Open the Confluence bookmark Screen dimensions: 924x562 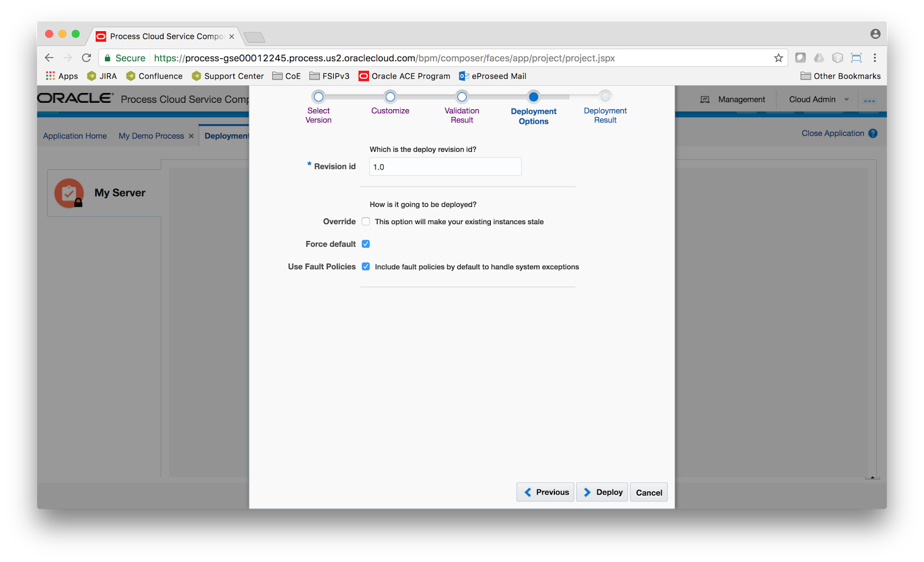click(x=154, y=76)
